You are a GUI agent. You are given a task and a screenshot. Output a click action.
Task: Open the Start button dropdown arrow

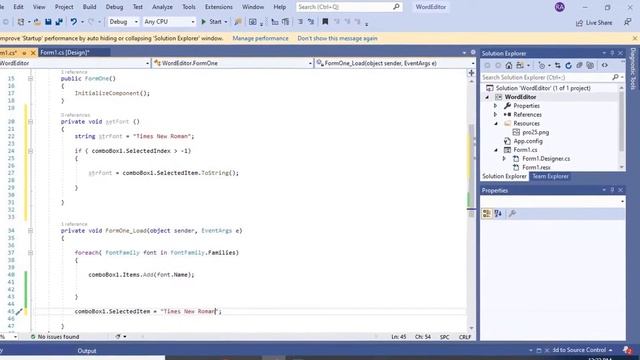pos(226,22)
